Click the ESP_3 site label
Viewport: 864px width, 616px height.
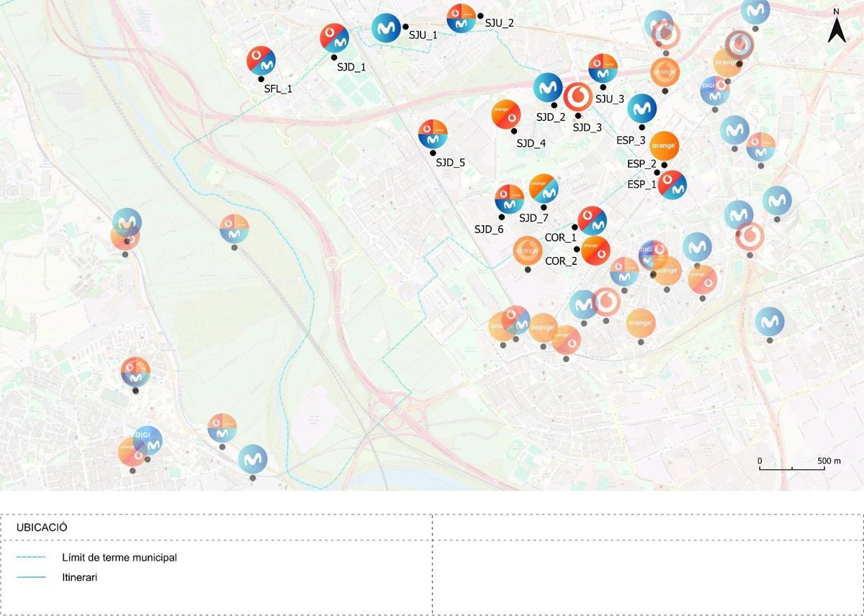631,140
